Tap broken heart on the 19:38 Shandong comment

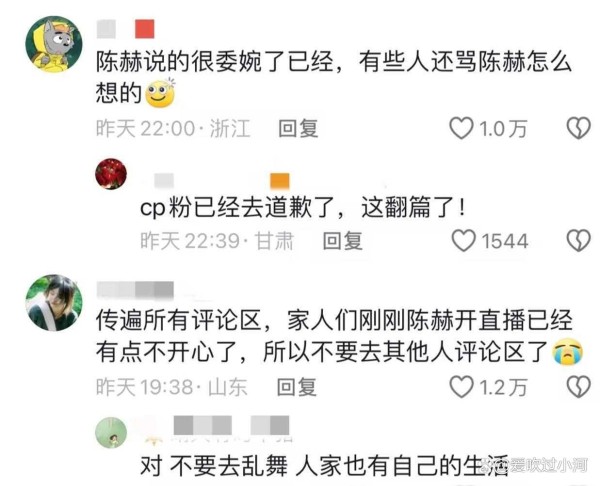tap(578, 387)
